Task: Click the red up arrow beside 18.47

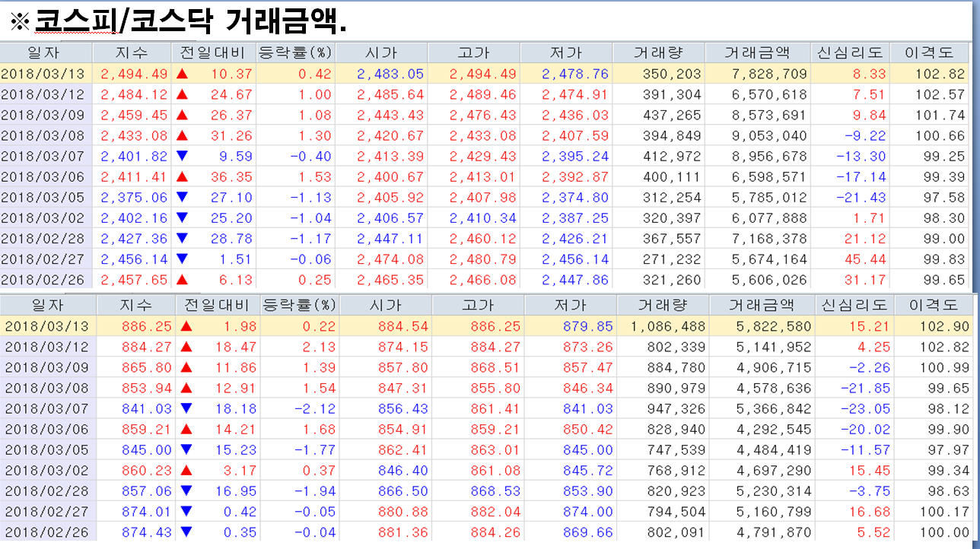Action: [186, 347]
